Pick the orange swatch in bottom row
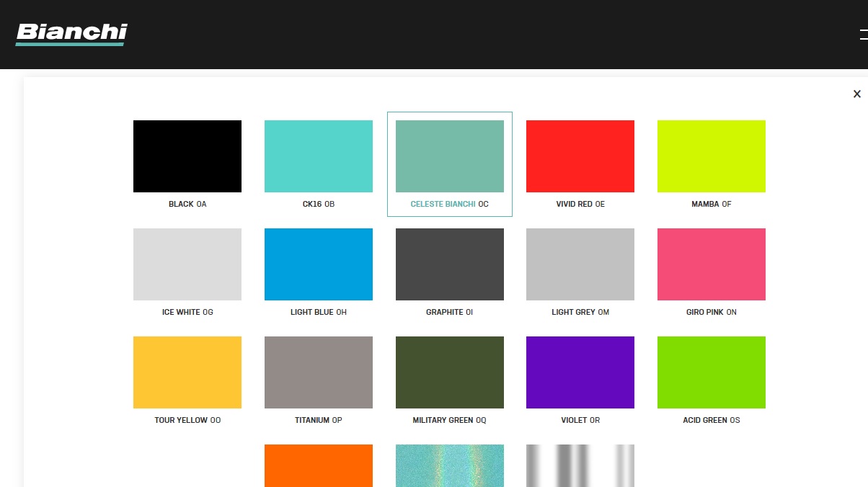868x487 pixels. click(319, 465)
